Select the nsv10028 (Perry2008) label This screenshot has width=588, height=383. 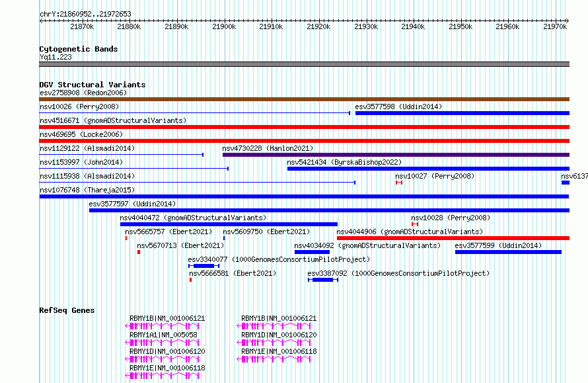451,218
